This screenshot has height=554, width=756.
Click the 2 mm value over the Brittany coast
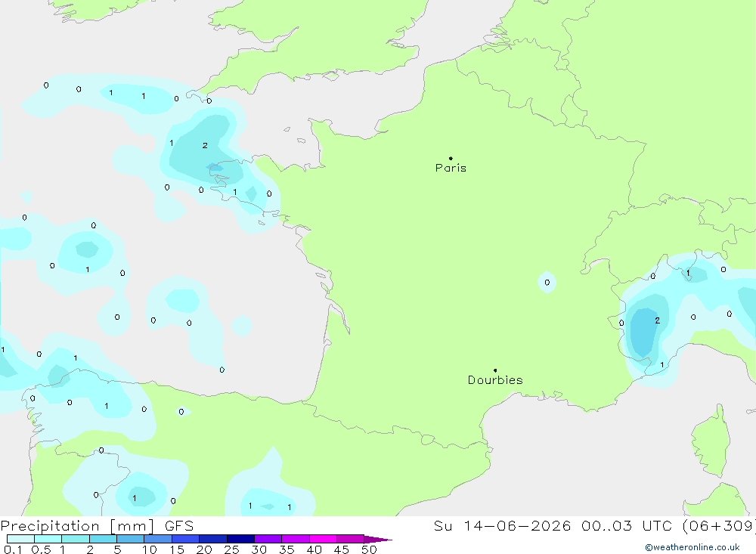pyautogui.click(x=205, y=145)
